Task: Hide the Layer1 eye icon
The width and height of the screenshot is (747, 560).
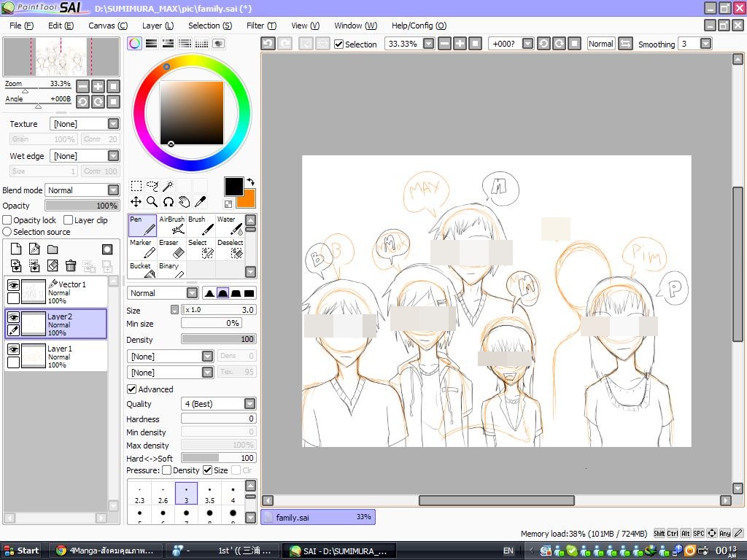Action: [x=13, y=349]
